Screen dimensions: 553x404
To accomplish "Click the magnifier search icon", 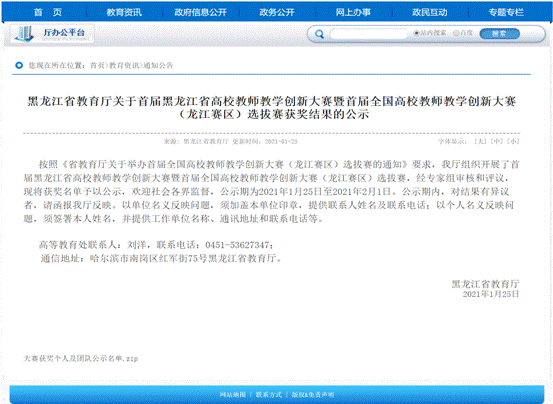I will click(x=320, y=34).
